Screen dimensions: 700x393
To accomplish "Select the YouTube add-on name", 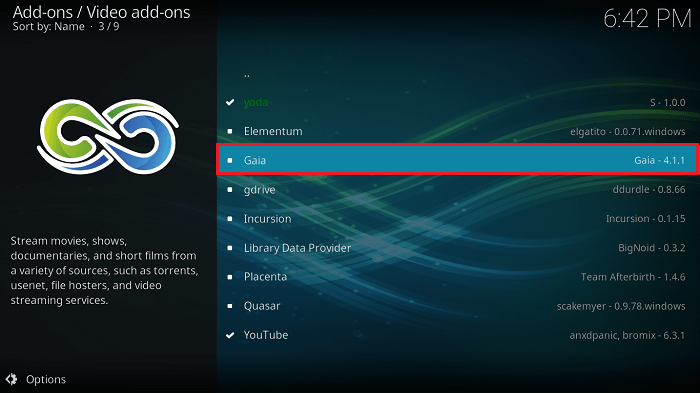I will point(266,335).
